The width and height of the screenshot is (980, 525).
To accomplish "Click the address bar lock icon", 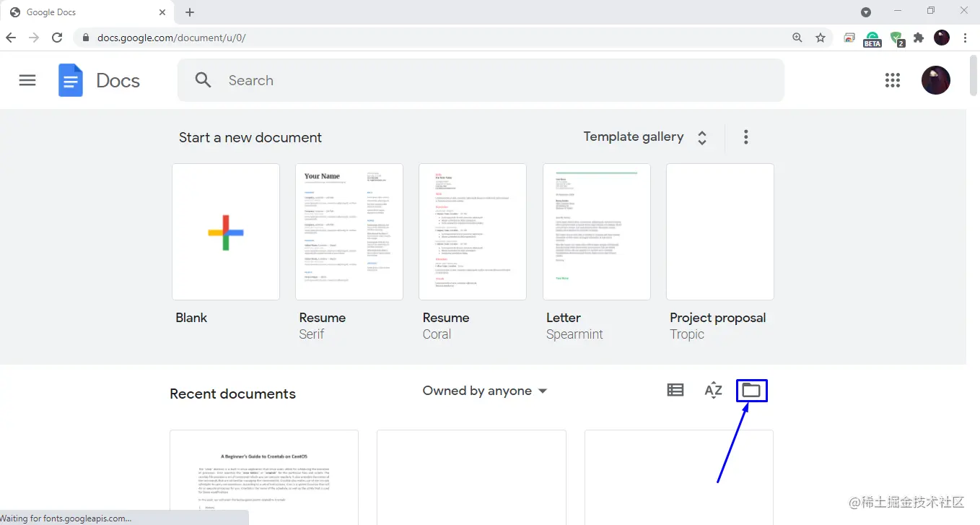I will 85,38.
